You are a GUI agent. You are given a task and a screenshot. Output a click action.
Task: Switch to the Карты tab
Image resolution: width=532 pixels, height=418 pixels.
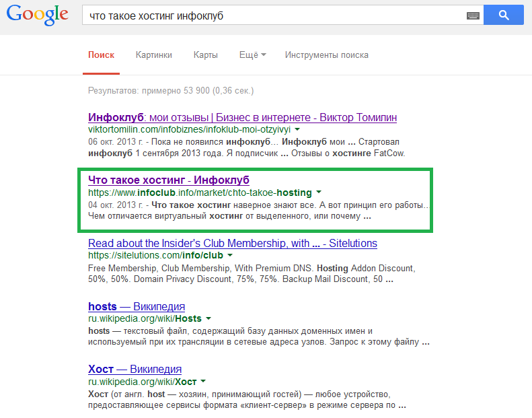point(206,55)
